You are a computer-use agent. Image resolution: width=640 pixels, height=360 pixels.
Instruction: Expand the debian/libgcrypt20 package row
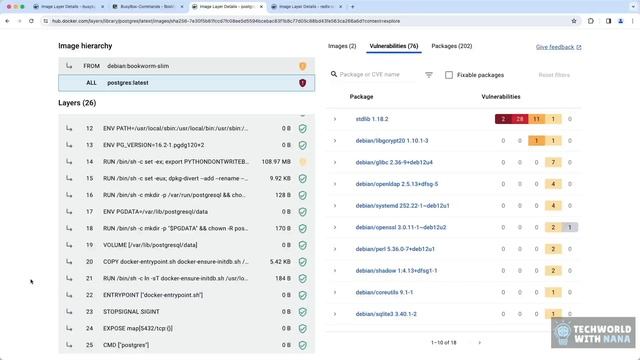point(335,141)
